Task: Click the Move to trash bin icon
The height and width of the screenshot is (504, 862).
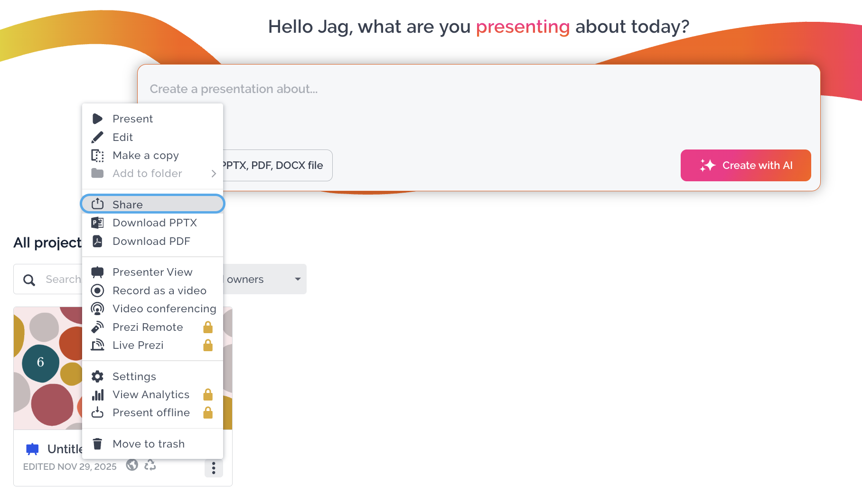Action: (97, 444)
